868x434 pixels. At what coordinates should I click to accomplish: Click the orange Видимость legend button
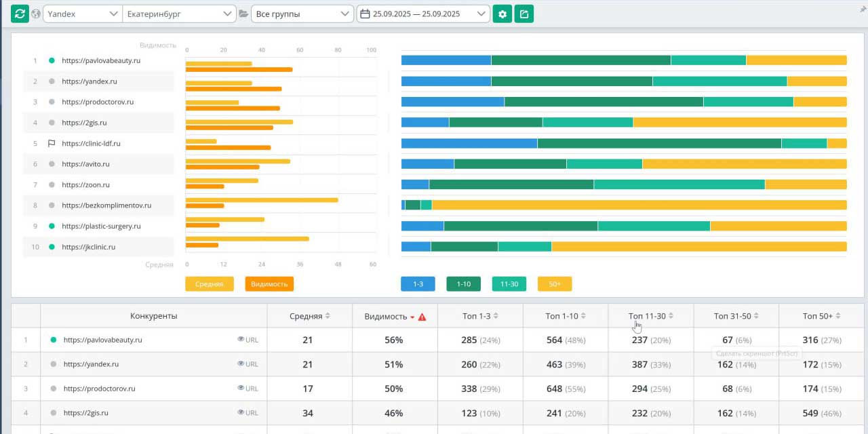click(x=269, y=284)
